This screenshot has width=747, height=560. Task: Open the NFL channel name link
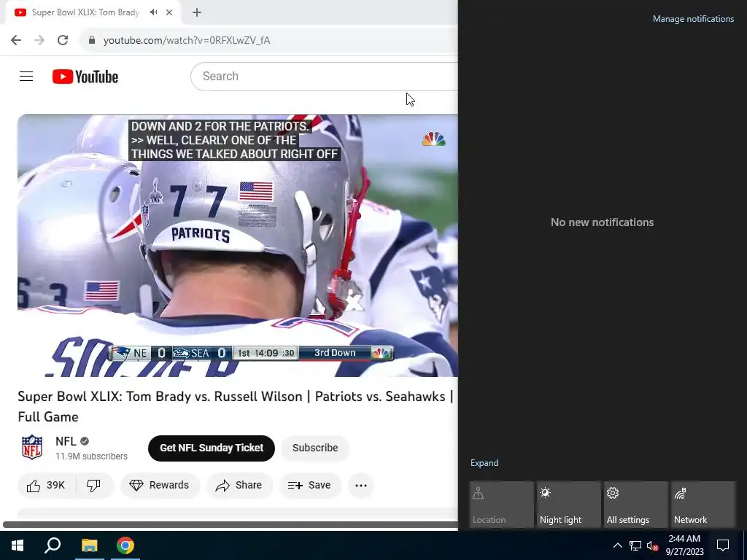pos(66,441)
